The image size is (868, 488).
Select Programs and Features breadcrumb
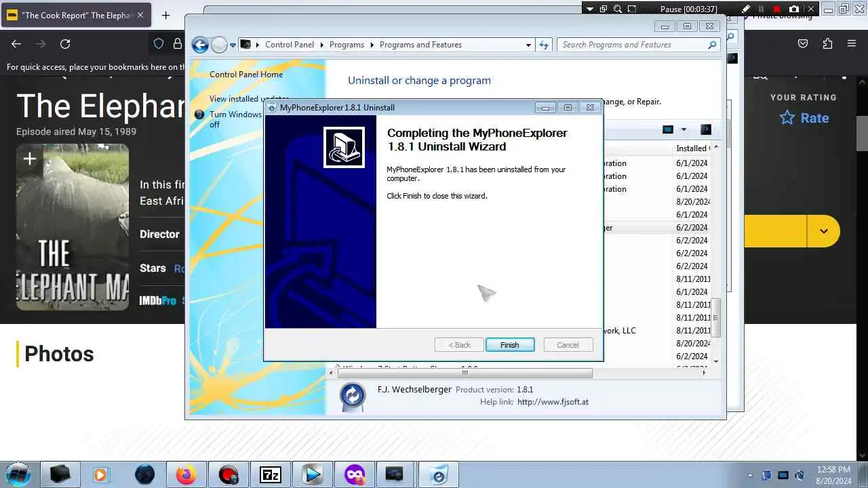[x=420, y=45]
